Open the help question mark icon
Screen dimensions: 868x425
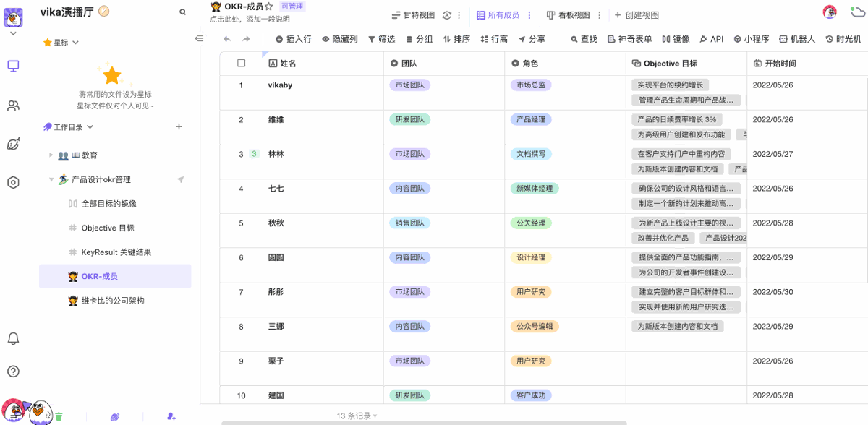coord(13,372)
